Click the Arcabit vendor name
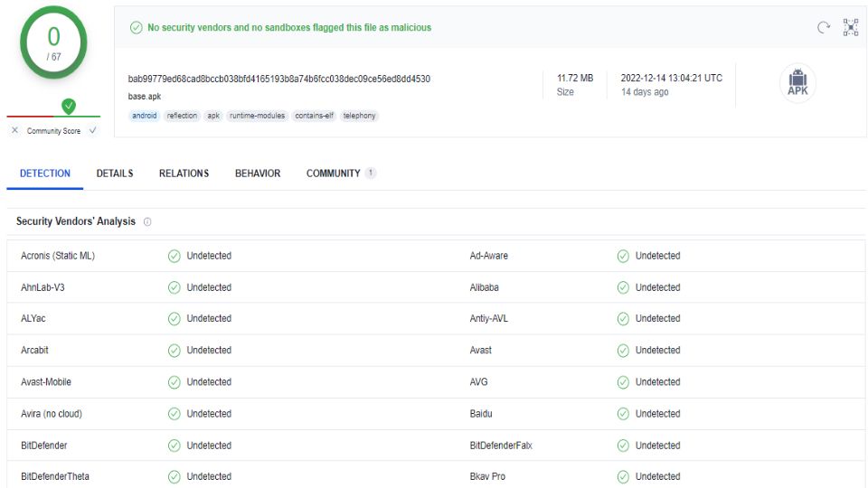This screenshot has width=868, height=488. click(34, 351)
